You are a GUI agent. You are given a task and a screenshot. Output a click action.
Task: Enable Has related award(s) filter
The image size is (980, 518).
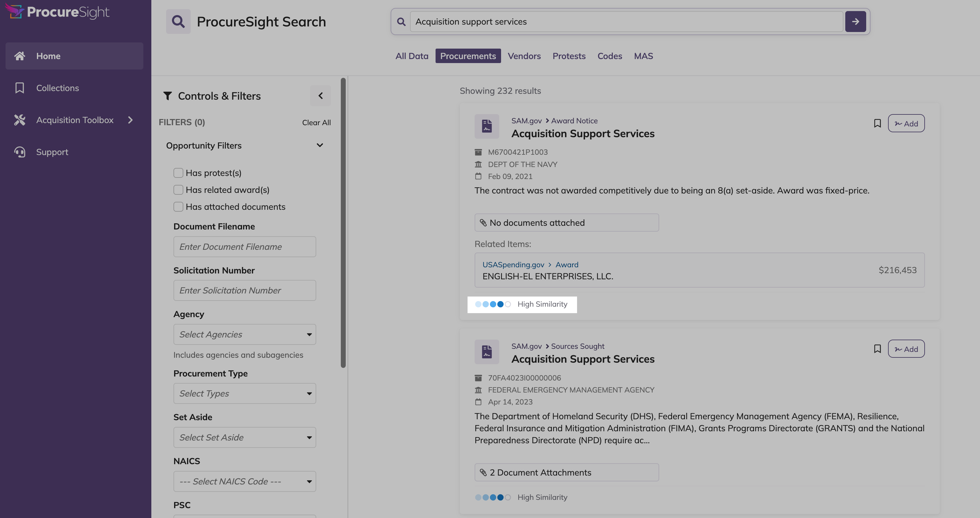pyautogui.click(x=178, y=190)
